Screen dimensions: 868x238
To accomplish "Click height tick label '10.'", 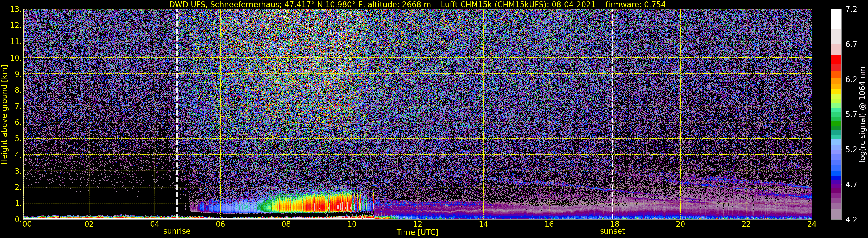I will point(16,58).
